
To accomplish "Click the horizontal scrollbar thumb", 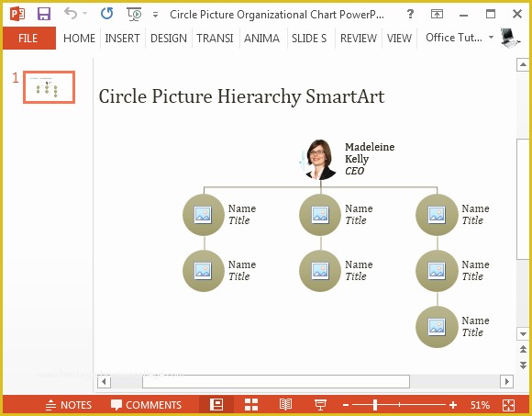I will pos(276,382).
